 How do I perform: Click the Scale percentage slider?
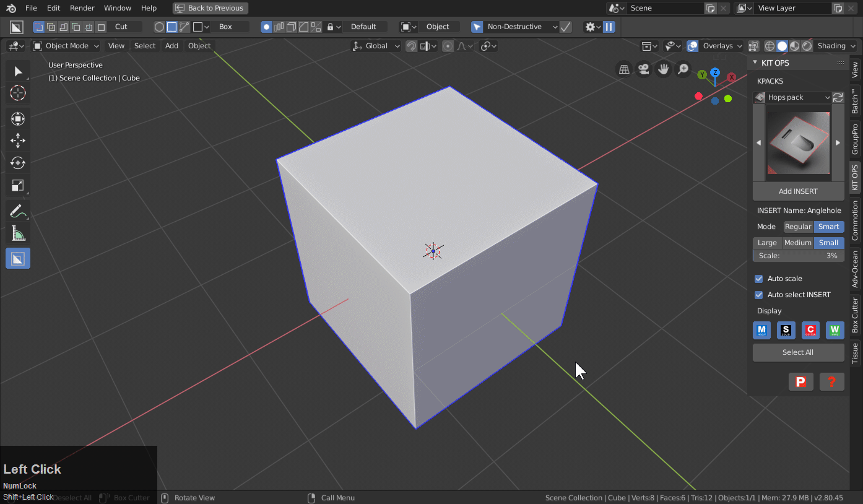798,256
